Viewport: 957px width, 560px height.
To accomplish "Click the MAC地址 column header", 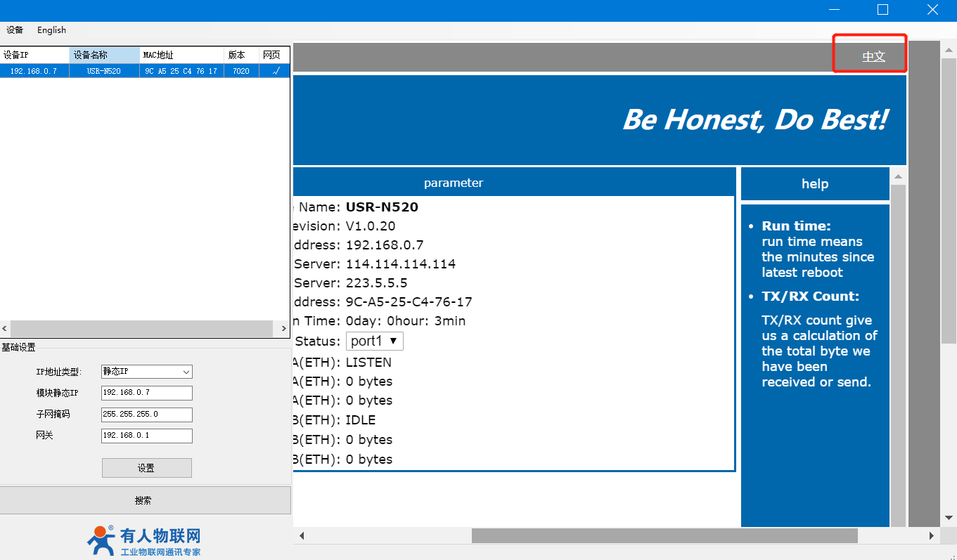I will pyautogui.click(x=182, y=55).
